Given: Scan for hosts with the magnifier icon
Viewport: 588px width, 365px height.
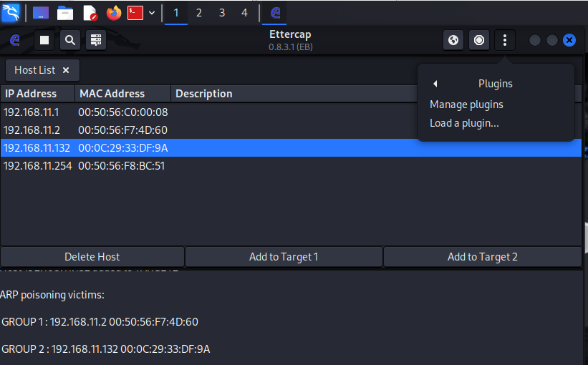Looking at the screenshot, I should [70, 40].
